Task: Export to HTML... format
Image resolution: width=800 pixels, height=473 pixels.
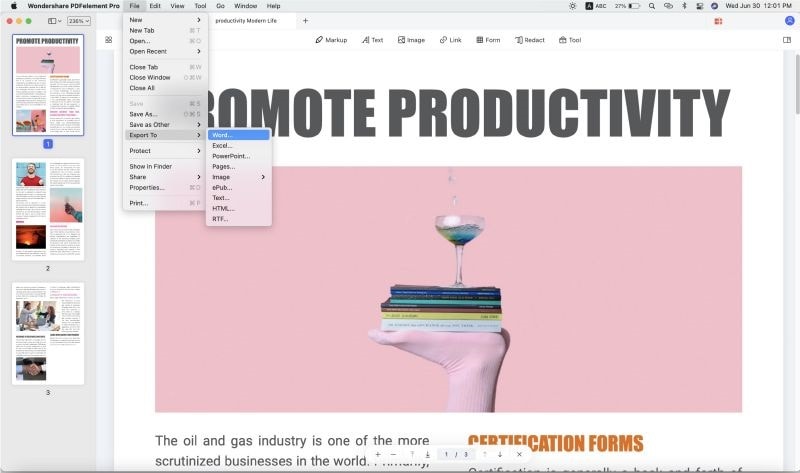Action: point(239,209)
